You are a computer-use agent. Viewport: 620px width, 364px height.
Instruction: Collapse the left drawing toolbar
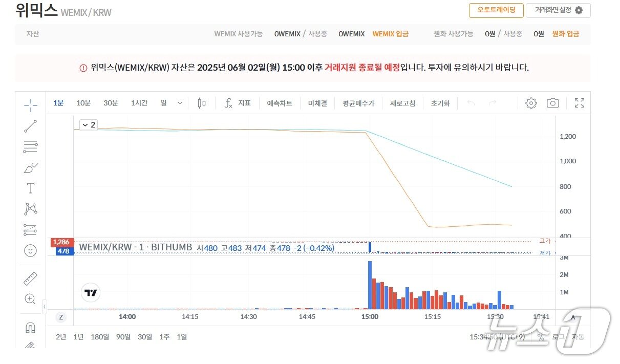click(44, 306)
